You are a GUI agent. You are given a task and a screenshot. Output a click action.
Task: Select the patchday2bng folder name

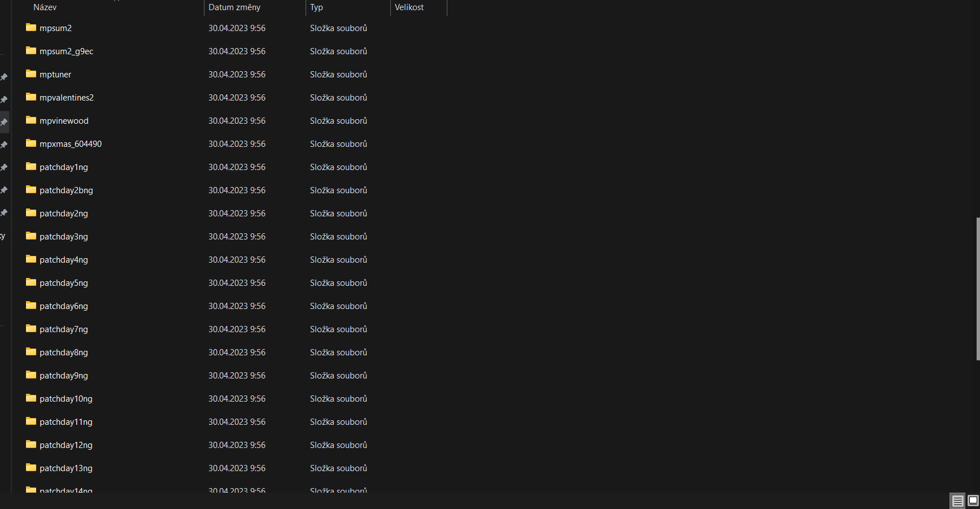click(66, 190)
